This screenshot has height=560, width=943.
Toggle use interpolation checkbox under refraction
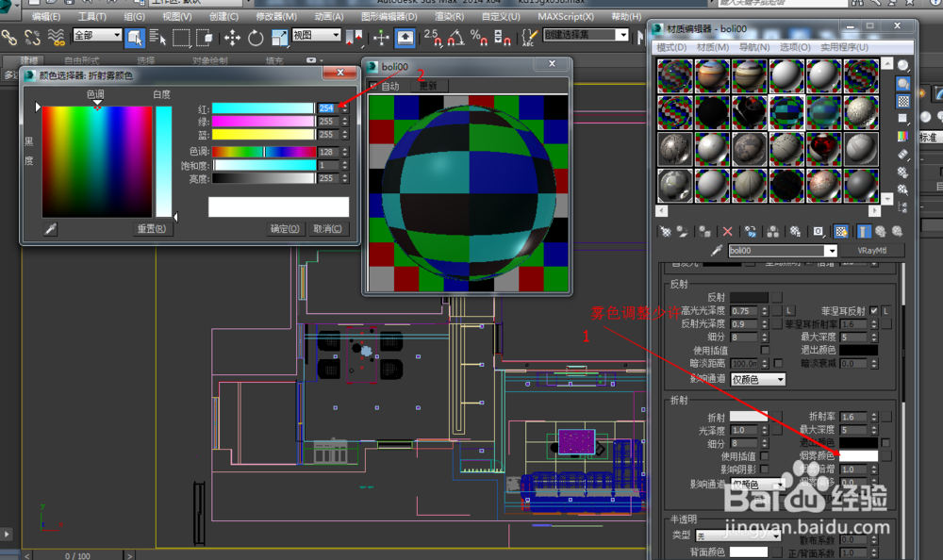765,456
